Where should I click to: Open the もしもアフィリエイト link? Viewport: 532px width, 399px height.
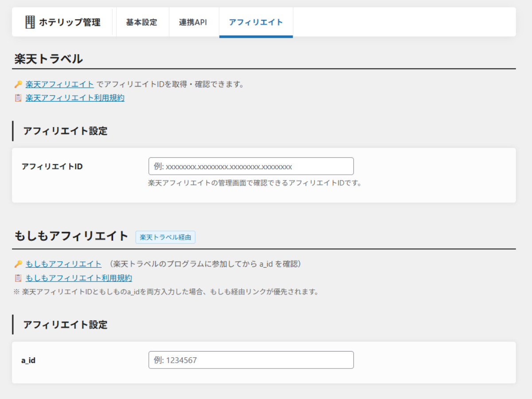[63, 263]
